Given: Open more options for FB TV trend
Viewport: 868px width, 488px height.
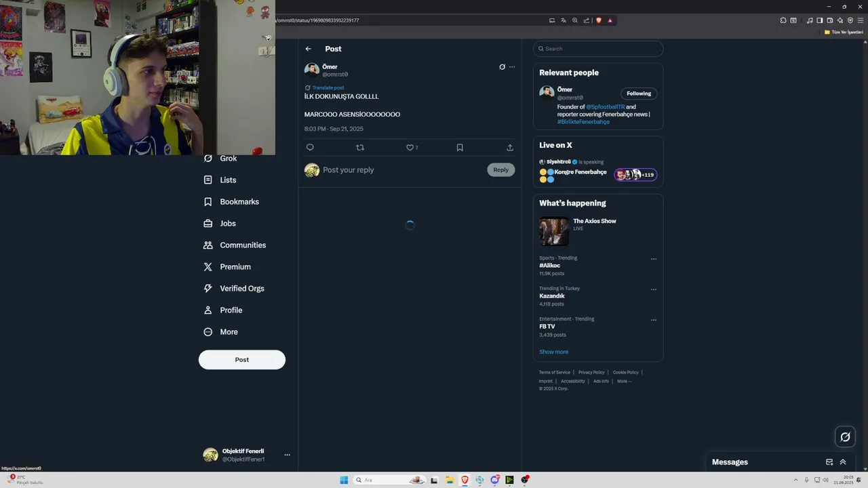Looking at the screenshot, I should [654, 320].
